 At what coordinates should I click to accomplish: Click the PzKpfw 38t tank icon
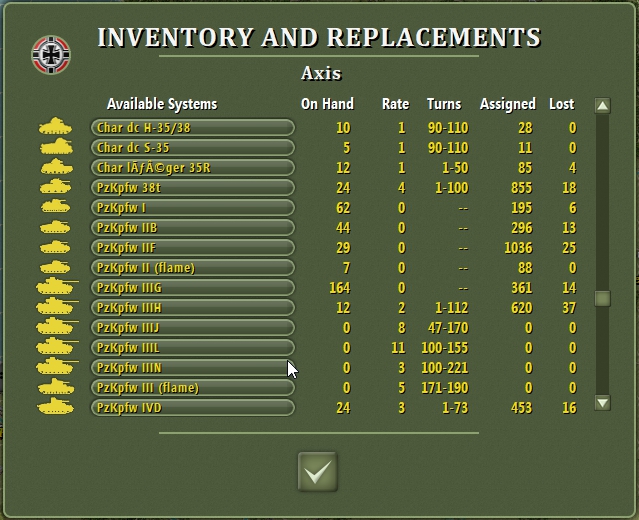coord(55,186)
